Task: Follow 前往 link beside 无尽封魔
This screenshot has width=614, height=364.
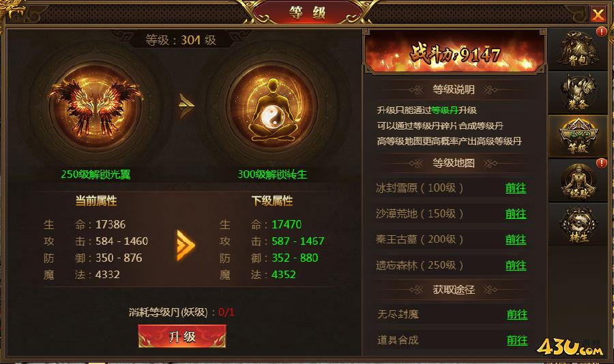Action: pos(517,314)
